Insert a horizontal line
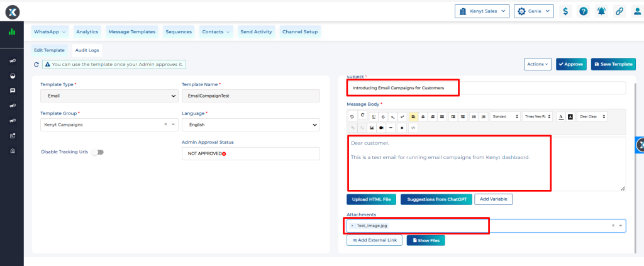Screen dimensions: 644x266 391,128
